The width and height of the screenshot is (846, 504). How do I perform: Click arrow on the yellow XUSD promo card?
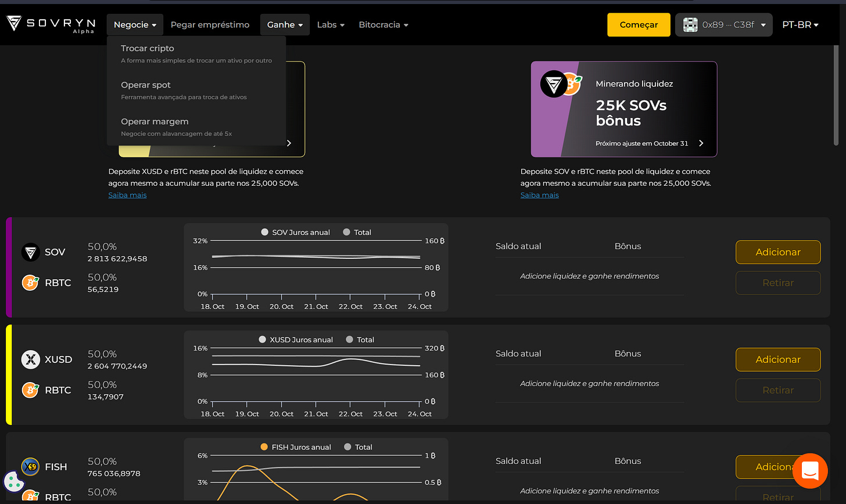click(x=289, y=143)
